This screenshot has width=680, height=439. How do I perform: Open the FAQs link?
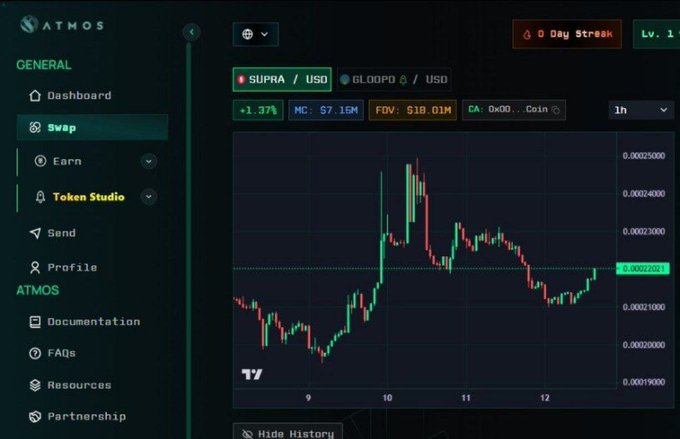coord(61,353)
